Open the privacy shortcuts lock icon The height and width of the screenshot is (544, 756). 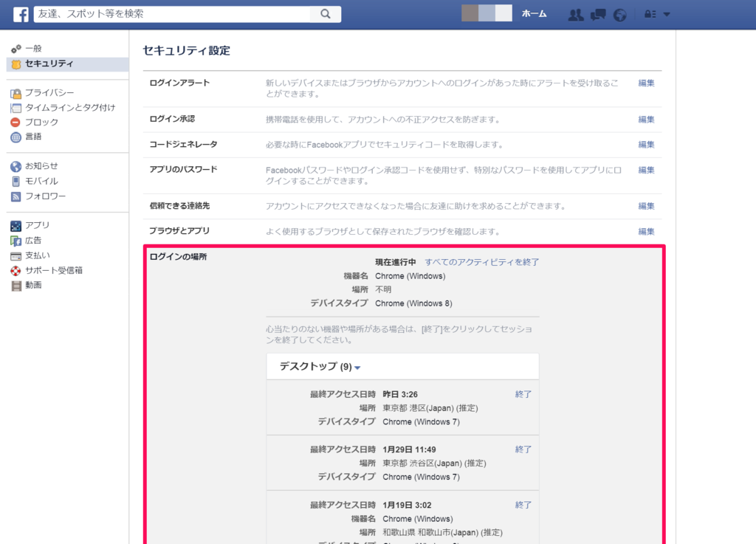650,15
